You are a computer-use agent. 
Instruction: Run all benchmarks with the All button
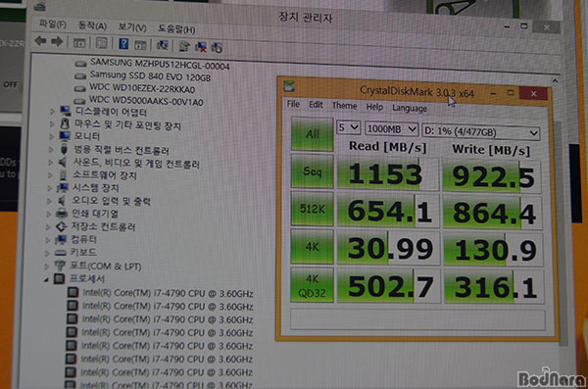[312, 134]
